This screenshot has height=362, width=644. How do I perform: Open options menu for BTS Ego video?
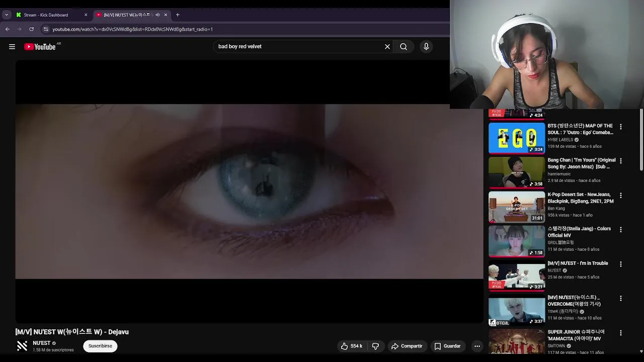tap(620, 127)
